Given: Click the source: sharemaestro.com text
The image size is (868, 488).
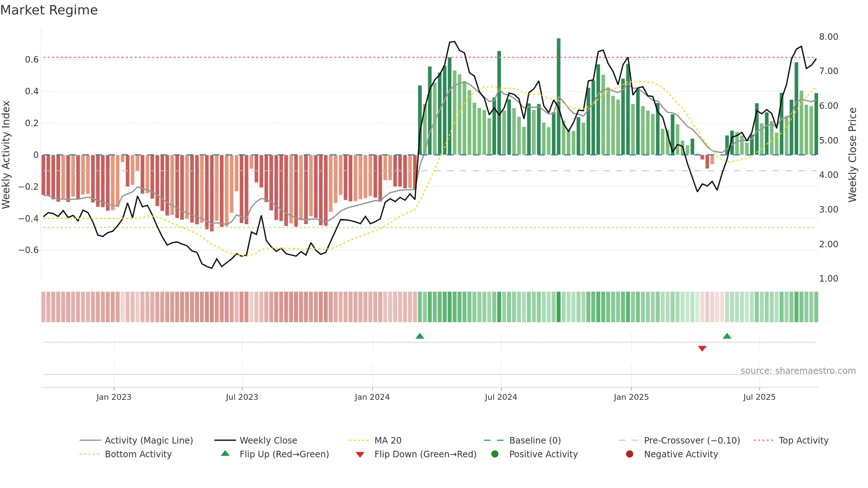Looking at the screenshot, I should coord(798,371).
